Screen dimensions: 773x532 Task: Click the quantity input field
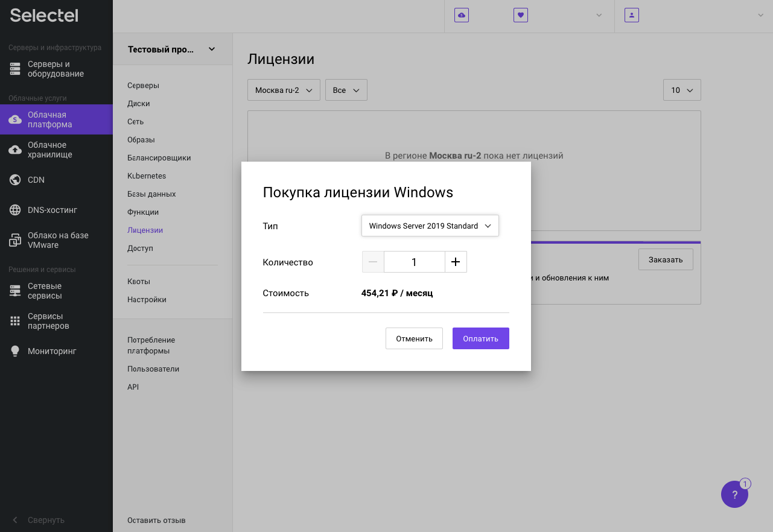414,262
